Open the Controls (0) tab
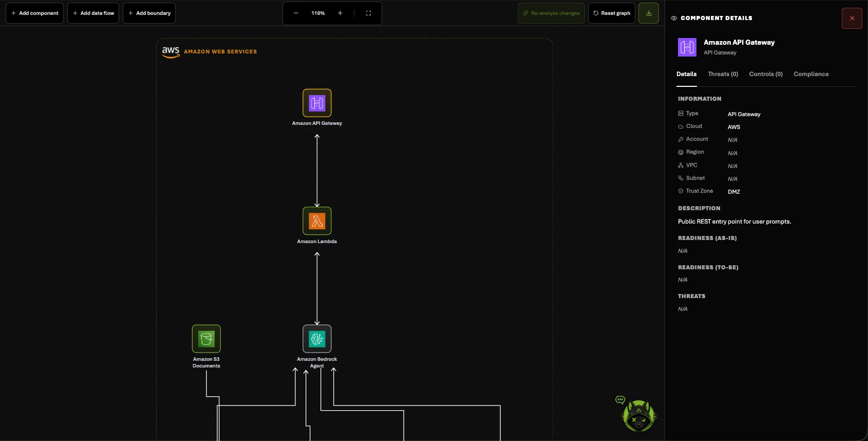Viewport: 868px width, 441px height. [766, 74]
